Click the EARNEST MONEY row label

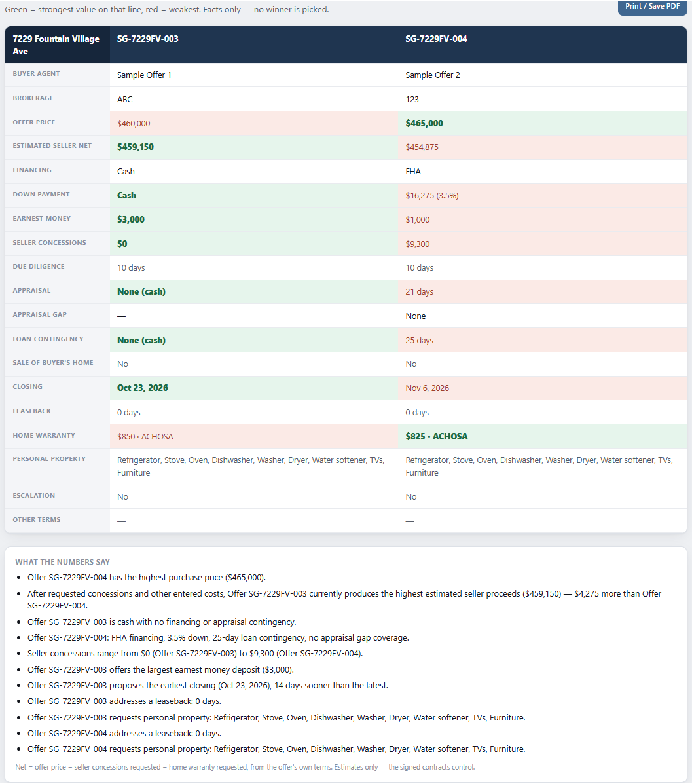(41, 219)
